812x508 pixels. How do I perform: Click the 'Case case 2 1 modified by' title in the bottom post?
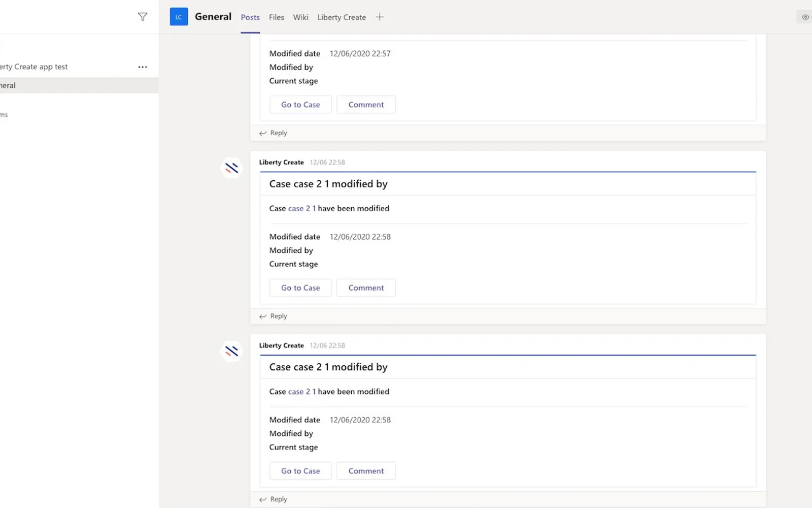(328, 367)
